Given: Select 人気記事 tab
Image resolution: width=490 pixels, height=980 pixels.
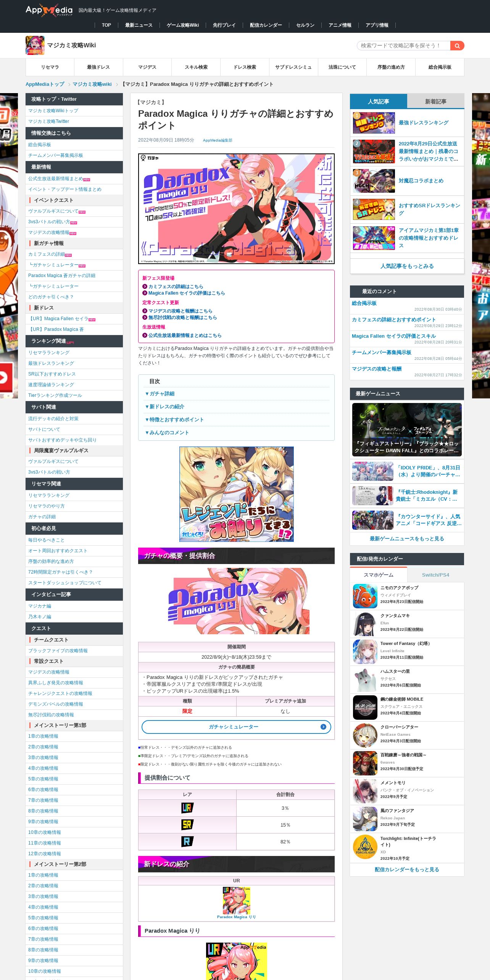Looking at the screenshot, I should 379,102.
